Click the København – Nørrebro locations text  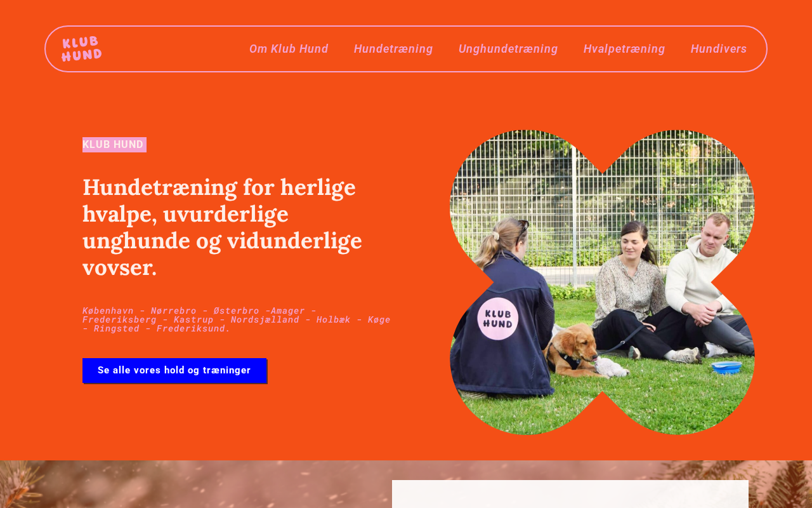[236, 319]
